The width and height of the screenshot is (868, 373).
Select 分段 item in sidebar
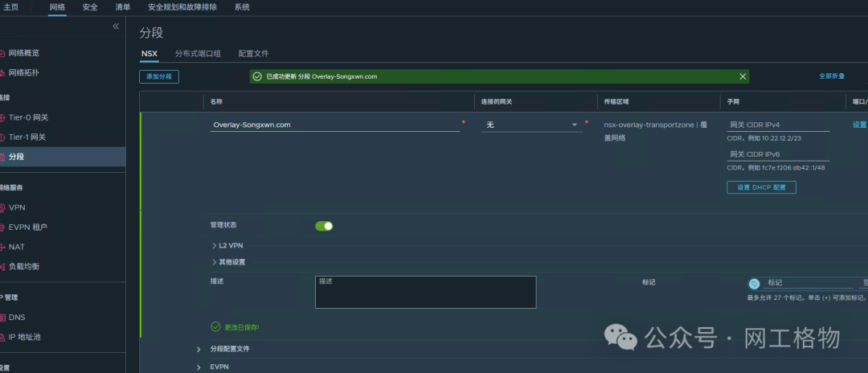(x=63, y=157)
